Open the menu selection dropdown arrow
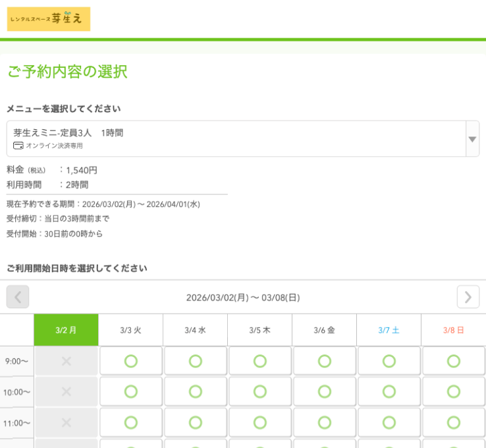The image size is (486, 448). point(472,139)
